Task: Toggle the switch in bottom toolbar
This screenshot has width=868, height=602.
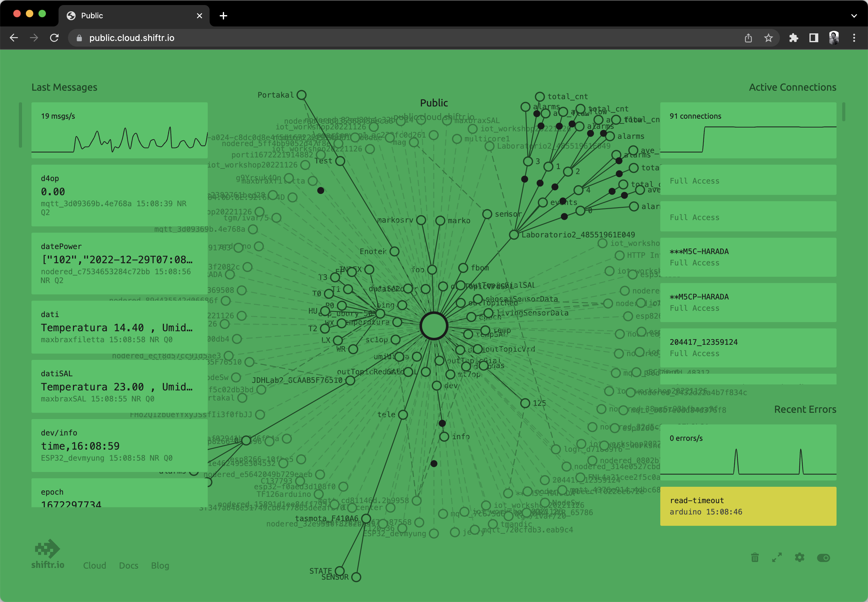Action: 824,558
